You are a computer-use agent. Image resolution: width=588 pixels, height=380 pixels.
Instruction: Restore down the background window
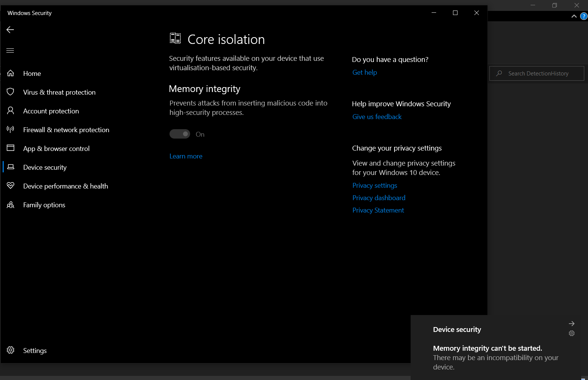[x=555, y=5]
